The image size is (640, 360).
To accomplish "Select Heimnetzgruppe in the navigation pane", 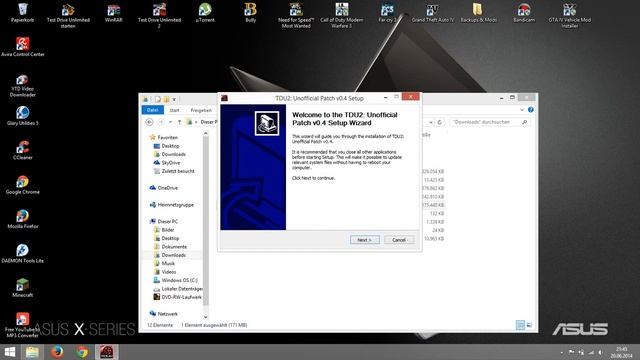I will click(x=172, y=205).
